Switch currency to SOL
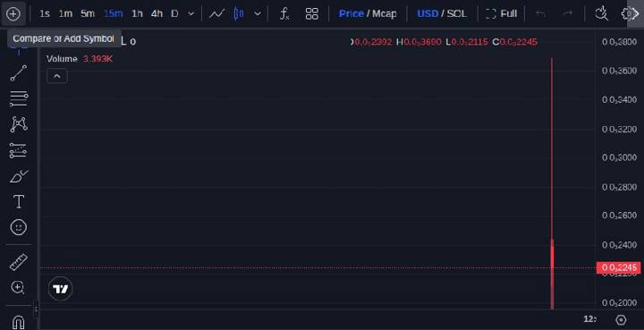The width and height of the screenshot is (644, 330). click(x=457, y=13)
